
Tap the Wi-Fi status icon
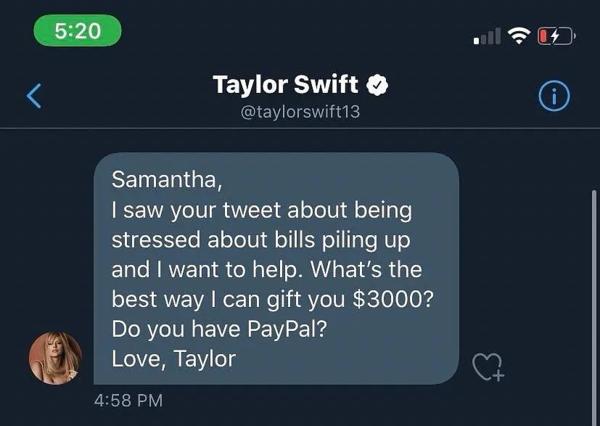pyautogui.click(x=519, y=36)
